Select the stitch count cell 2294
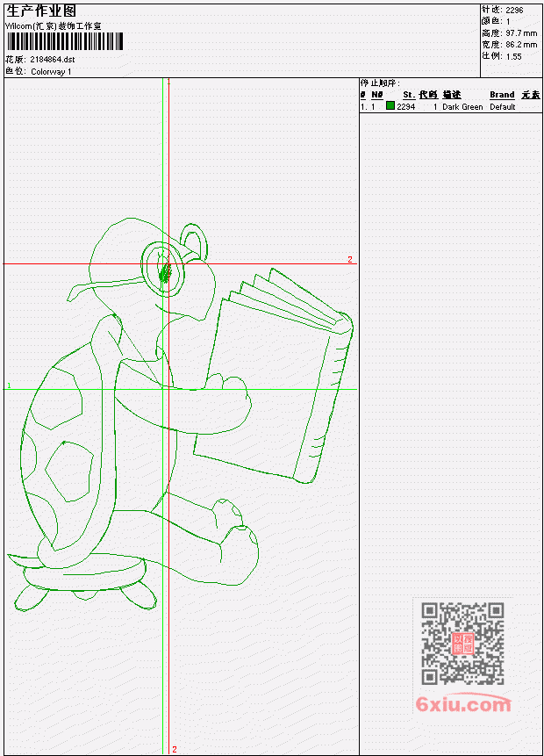 click(406, 106)
